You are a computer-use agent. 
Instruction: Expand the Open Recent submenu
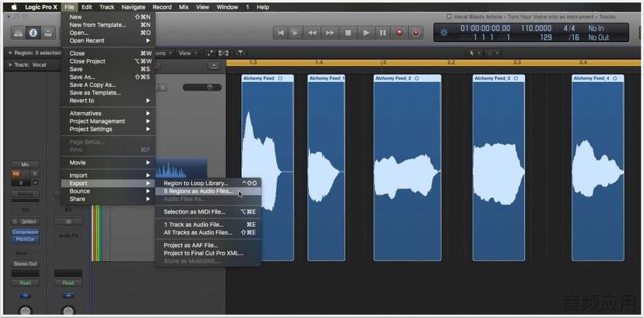click(108, 41)
